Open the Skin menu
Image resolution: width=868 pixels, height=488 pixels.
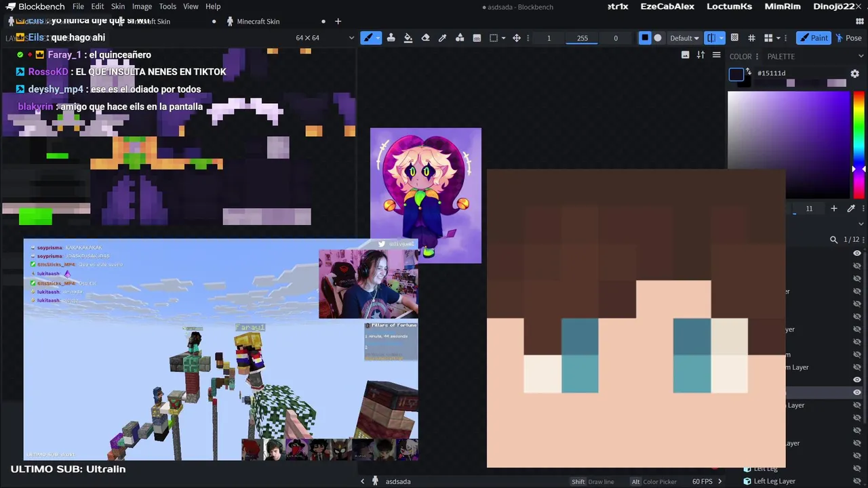click(118, 6)
